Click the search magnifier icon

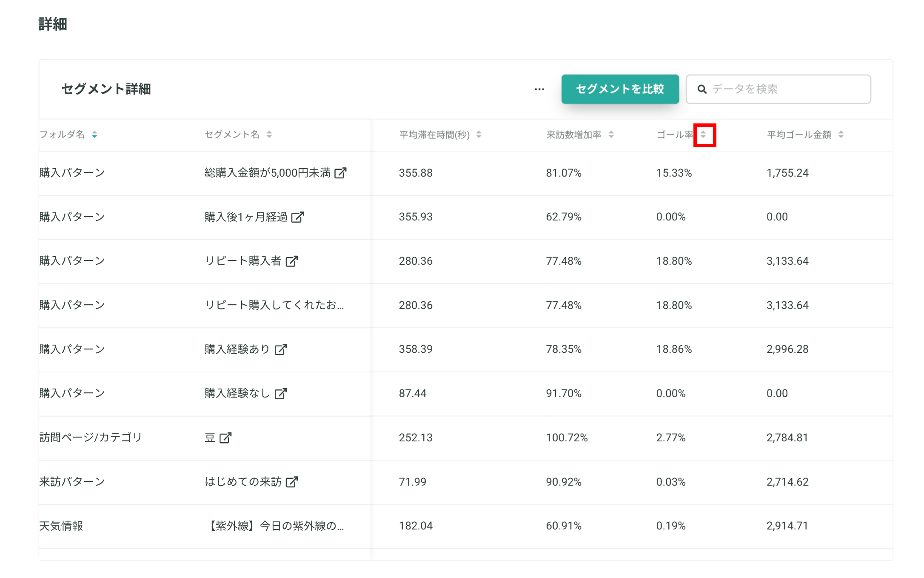tap(702, 89)
